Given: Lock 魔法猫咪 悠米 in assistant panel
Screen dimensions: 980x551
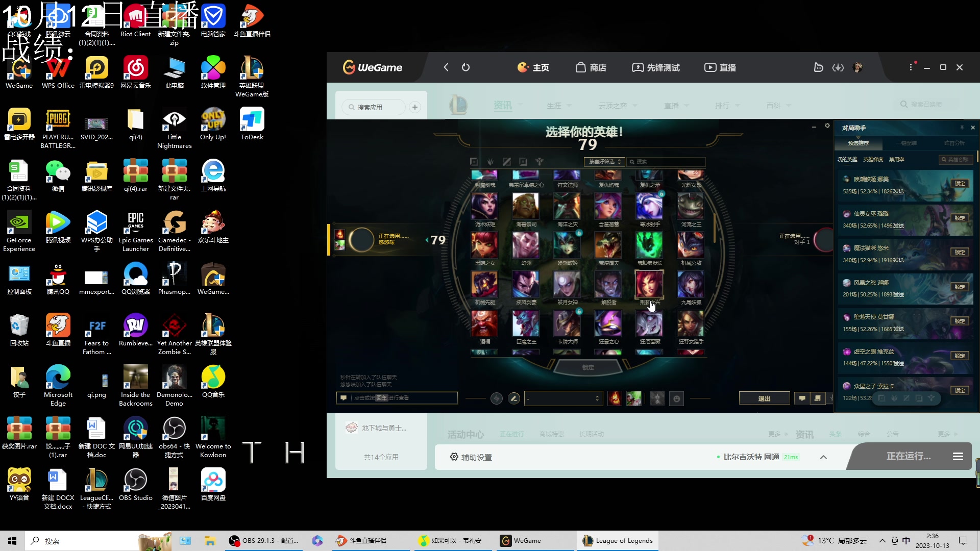Looking at the screenshot, I should click(x=960, y=252).
